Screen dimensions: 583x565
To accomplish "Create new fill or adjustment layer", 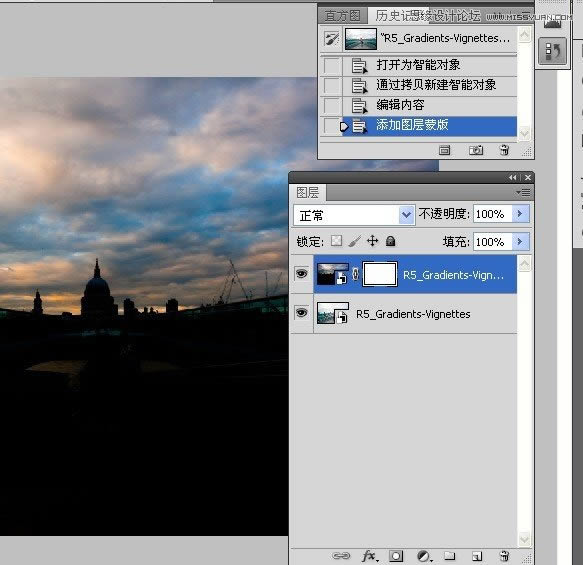I will click(423, 556).
